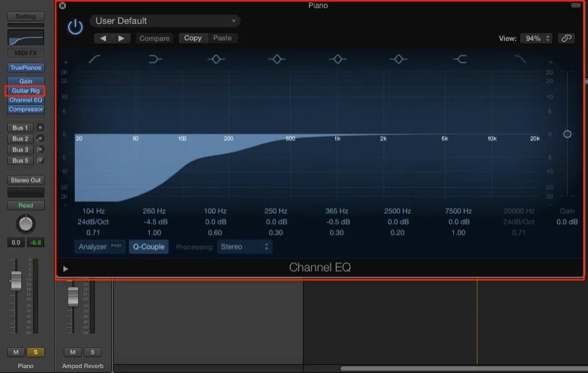Change the View 94% size stepper
Viewport: 588px width, 373px height.
pos(536,38)
